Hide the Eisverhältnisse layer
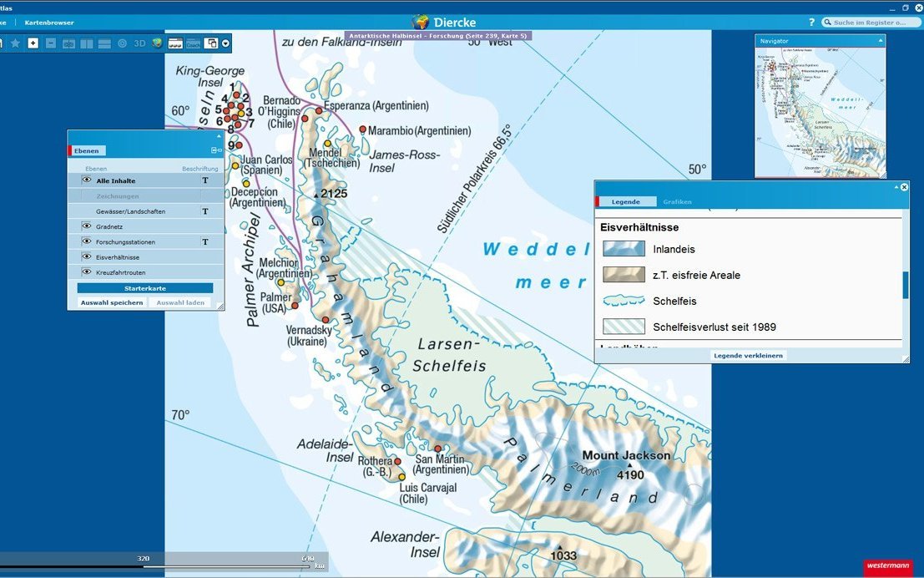The width and height of the screenshot is (924, 578). tap(86, 257)
